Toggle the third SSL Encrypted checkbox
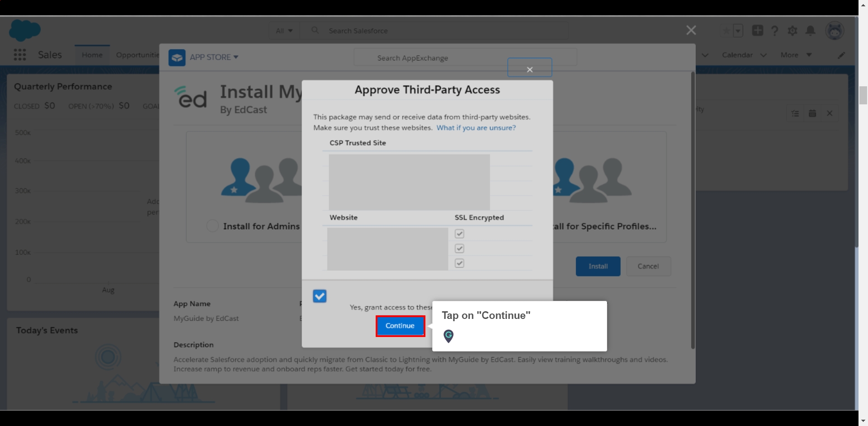This screenshot has height=426, width=868. tap(459, 263)
